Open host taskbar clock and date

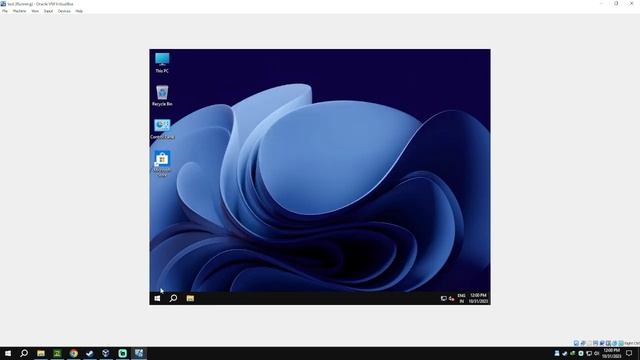coord(611,353)
